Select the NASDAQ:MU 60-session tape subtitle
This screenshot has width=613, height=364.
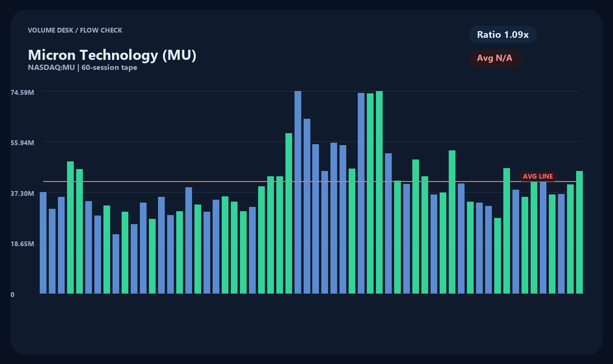pos(82,68)
